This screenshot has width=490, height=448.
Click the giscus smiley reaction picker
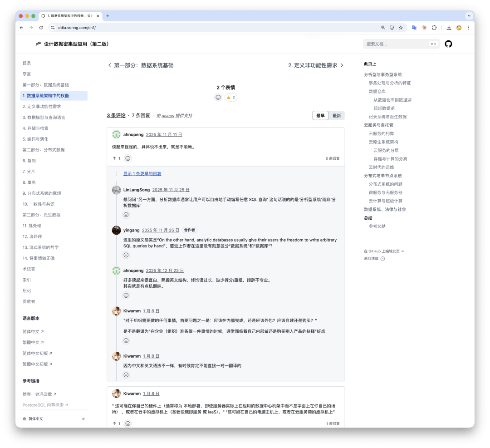click(218, 97)
